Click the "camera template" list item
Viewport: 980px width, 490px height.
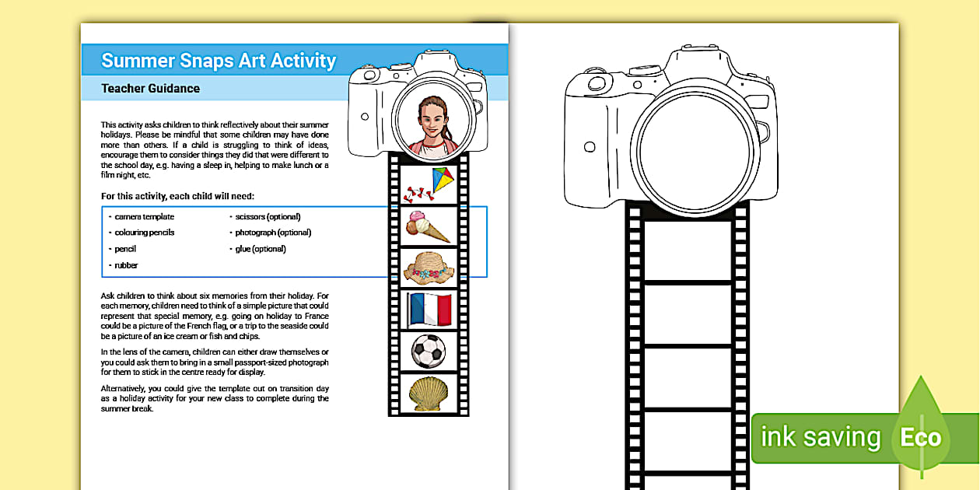pos(145,217)
